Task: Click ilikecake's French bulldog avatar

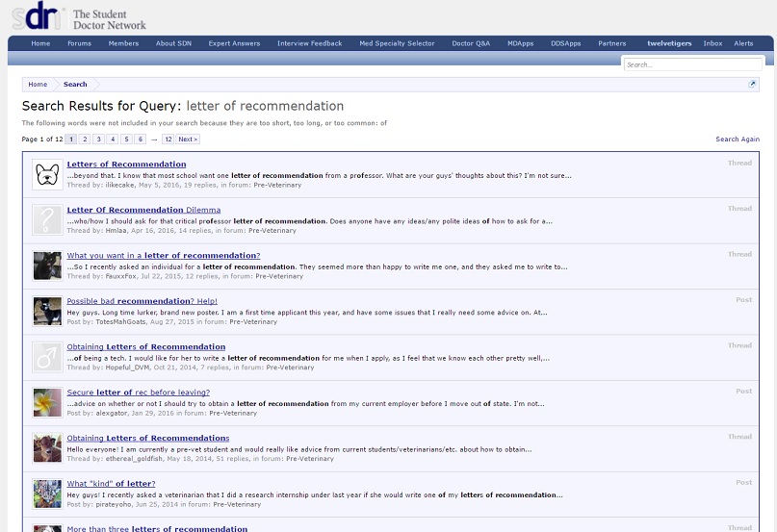Action: point(47,174)
